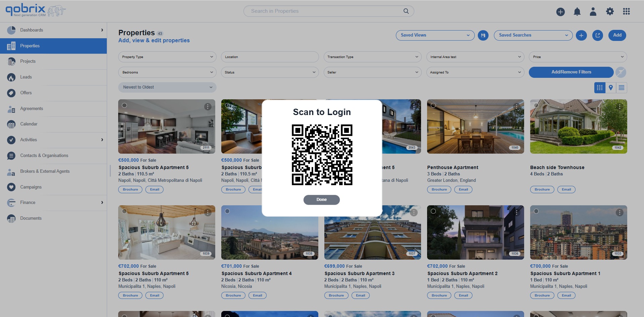Click the Search in Properties field
This screenshot has width=644, height=317.
[329, 11]
